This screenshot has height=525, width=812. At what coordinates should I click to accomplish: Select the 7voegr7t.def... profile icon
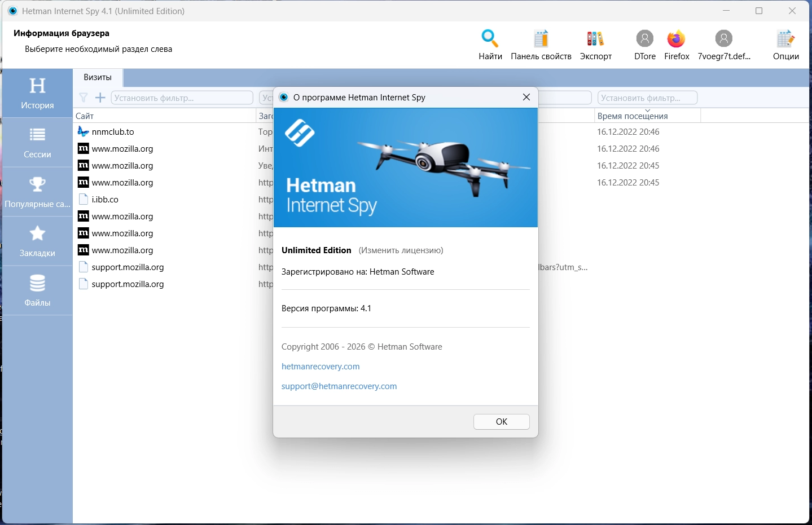click(723, 38)
